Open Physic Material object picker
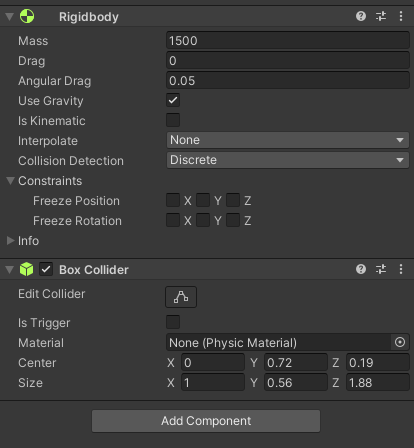The image size is (414, 448). coord(400,342)
